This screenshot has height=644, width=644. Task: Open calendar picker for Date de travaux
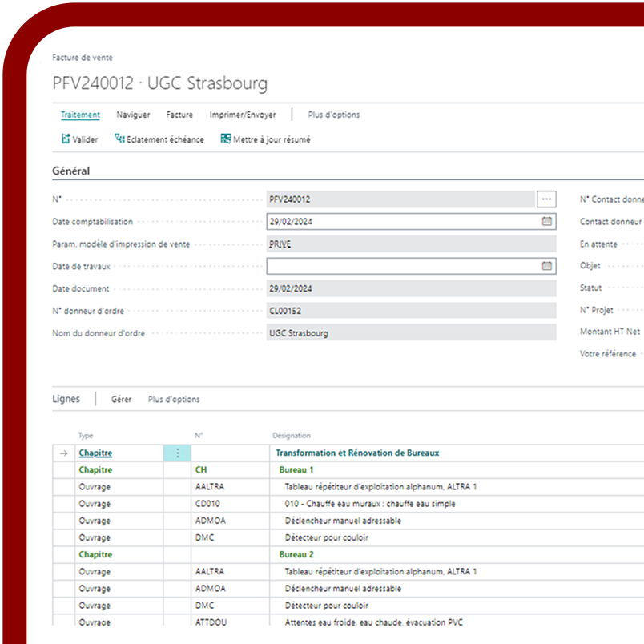pyautogui.click(x=547, y=266)
